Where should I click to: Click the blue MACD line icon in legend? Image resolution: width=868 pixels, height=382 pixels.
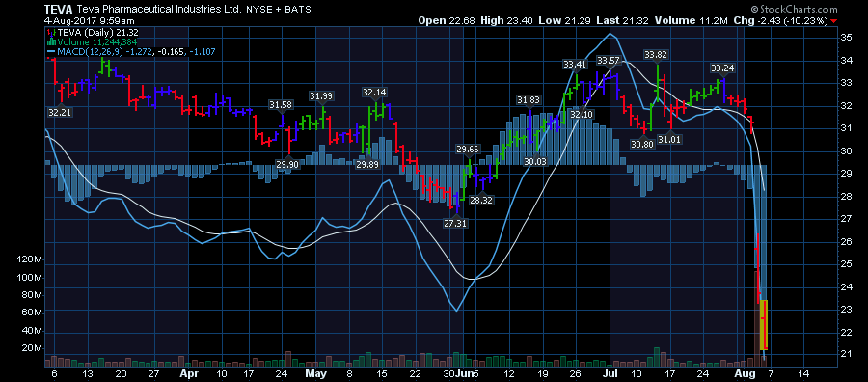(x=51, y=52)
